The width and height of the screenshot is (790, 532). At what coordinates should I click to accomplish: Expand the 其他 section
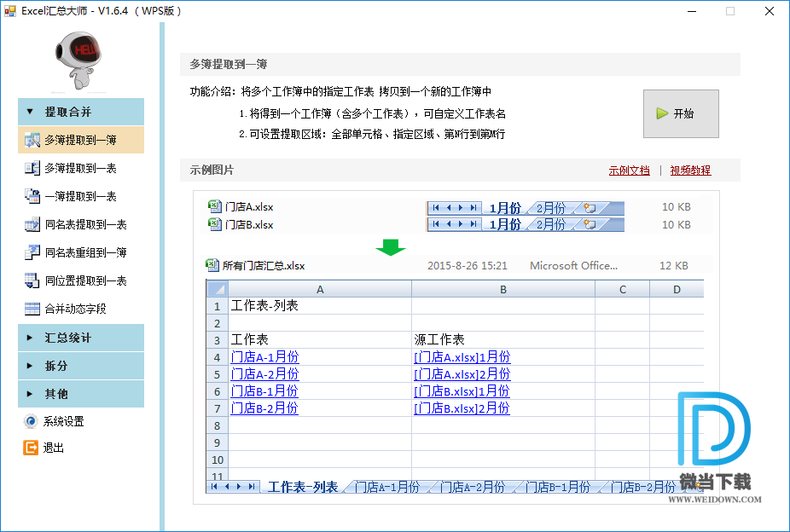pyautogui.click(x=80, y=394)
